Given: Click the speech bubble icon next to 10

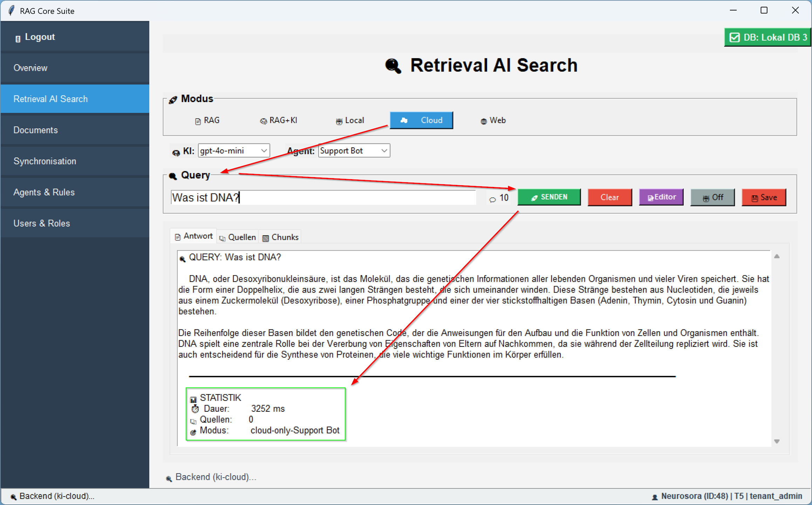Looking at the screenshot, I should point(492,199).
